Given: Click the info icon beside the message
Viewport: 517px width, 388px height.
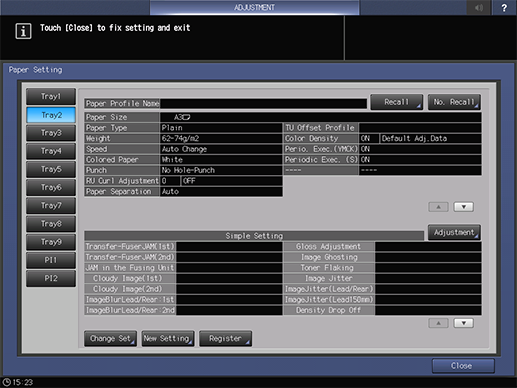Looking at the screenshot, I should 23,31.
